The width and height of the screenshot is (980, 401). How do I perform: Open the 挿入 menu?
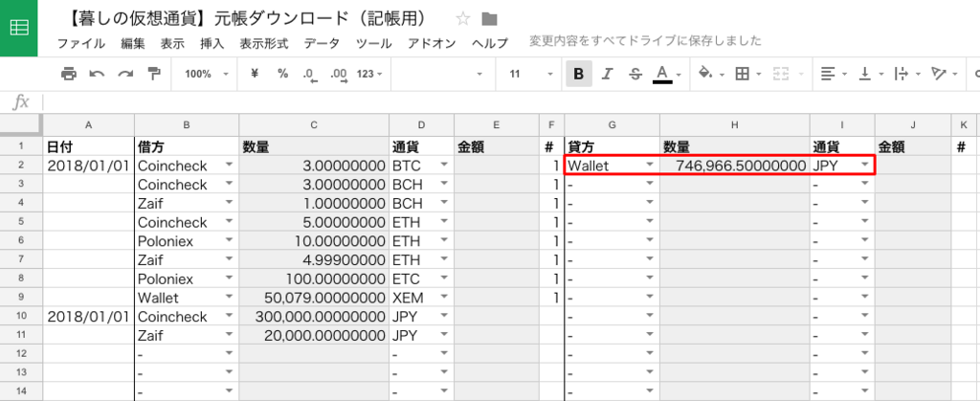coord(212,43)
